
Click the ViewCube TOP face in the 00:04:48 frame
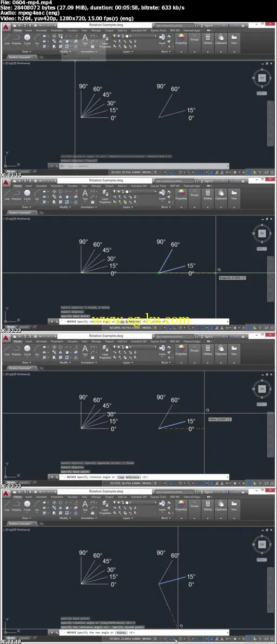pyautogui.click(x=262, y=544)
